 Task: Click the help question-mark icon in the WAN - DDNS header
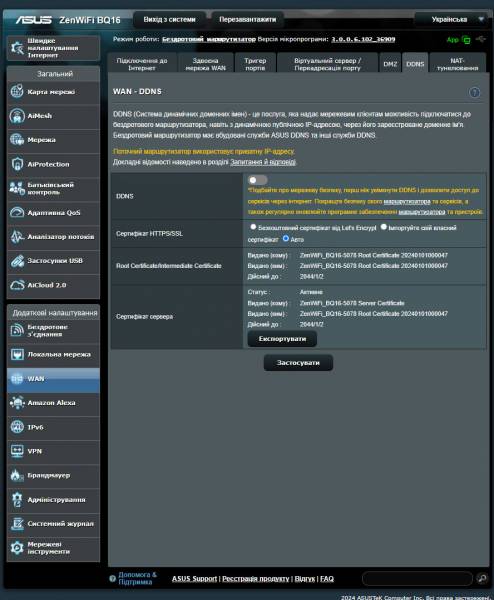pos(474,92)
